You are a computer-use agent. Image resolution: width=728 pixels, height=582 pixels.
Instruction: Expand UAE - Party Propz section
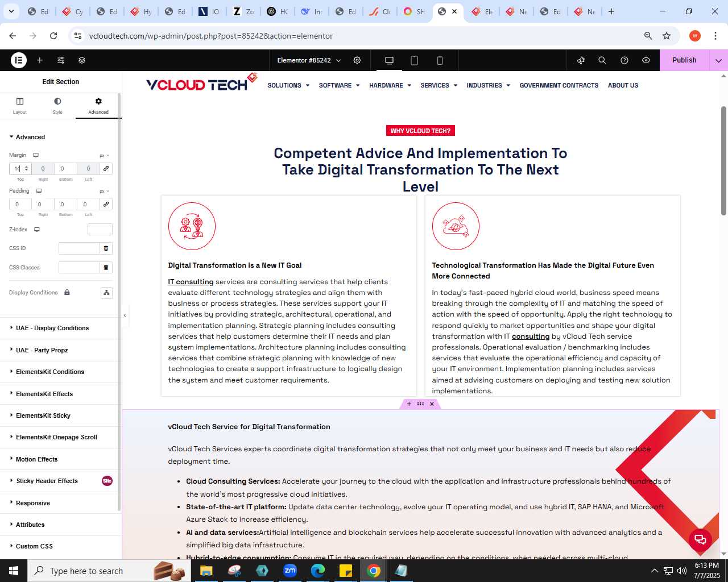[x=60, y=350]
